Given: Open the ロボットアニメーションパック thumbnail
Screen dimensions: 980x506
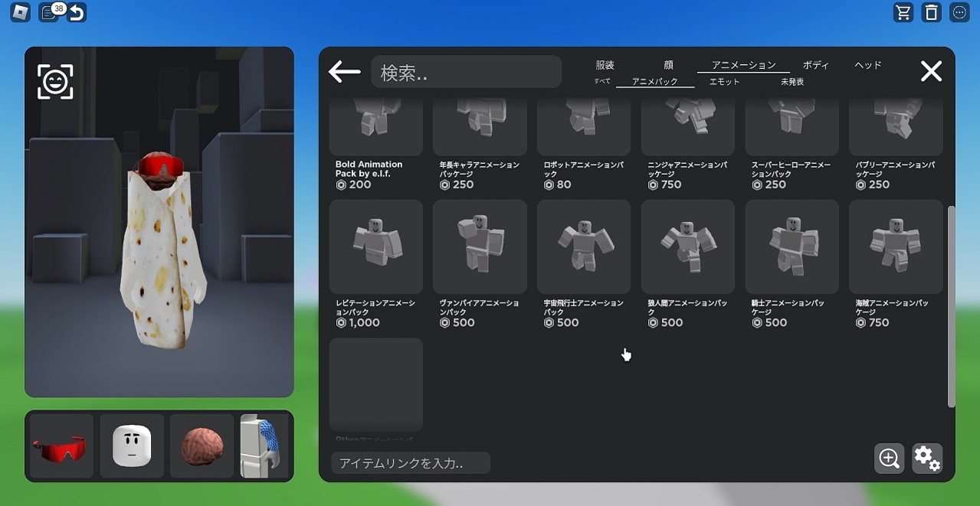Looking at the screenshot, I should coord(584,127).
